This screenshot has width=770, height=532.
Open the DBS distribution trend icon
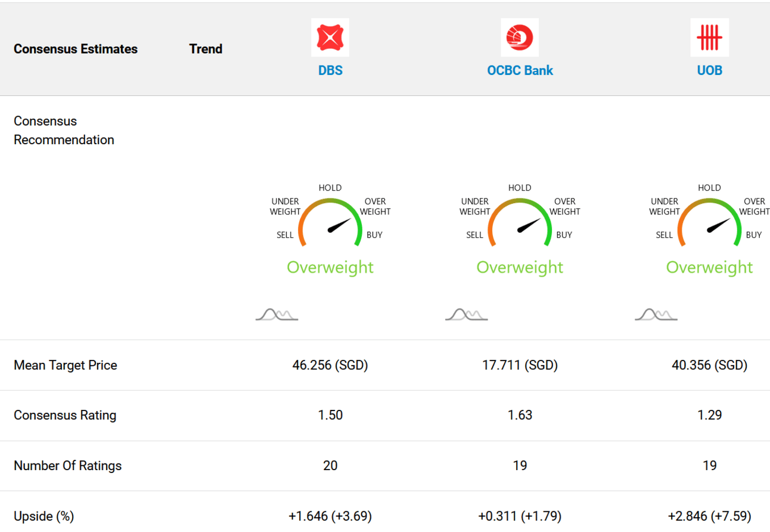(277, 314)
